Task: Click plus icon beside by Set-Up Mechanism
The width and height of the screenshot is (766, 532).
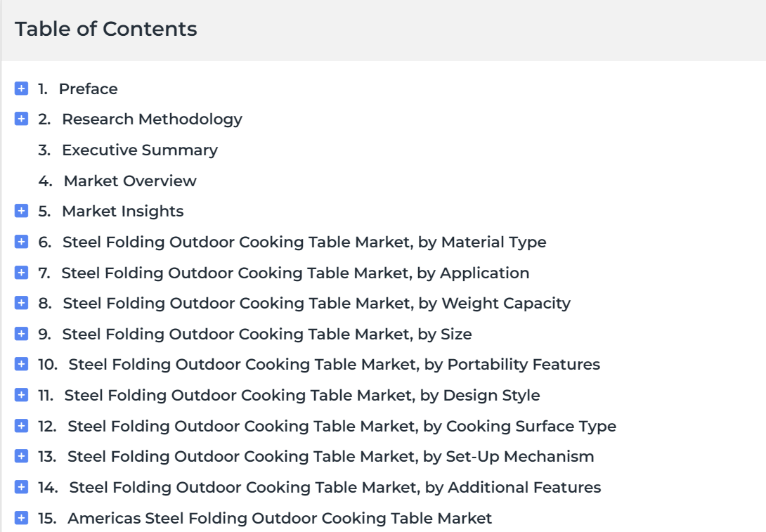Action: 22,456
